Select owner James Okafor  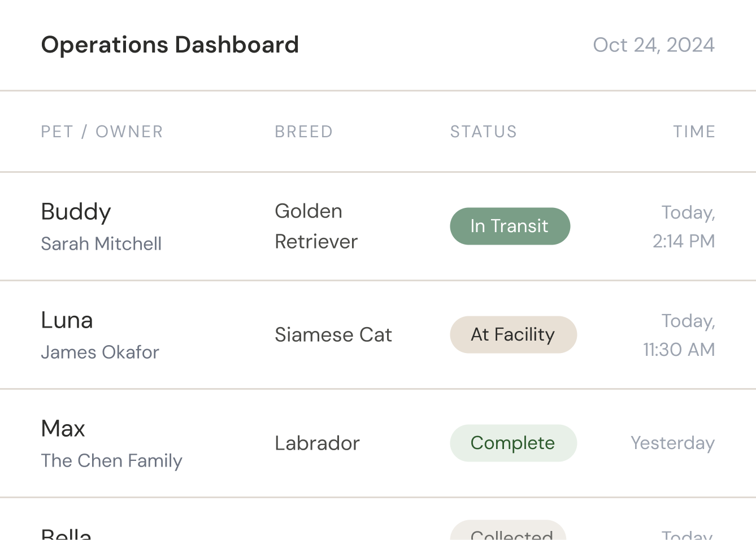[100, 352]
